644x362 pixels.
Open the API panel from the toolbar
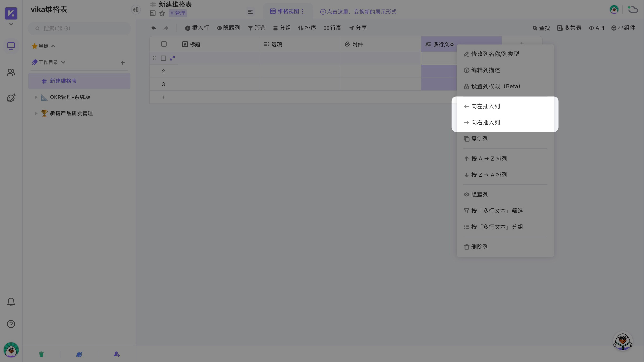click(596, 28)
